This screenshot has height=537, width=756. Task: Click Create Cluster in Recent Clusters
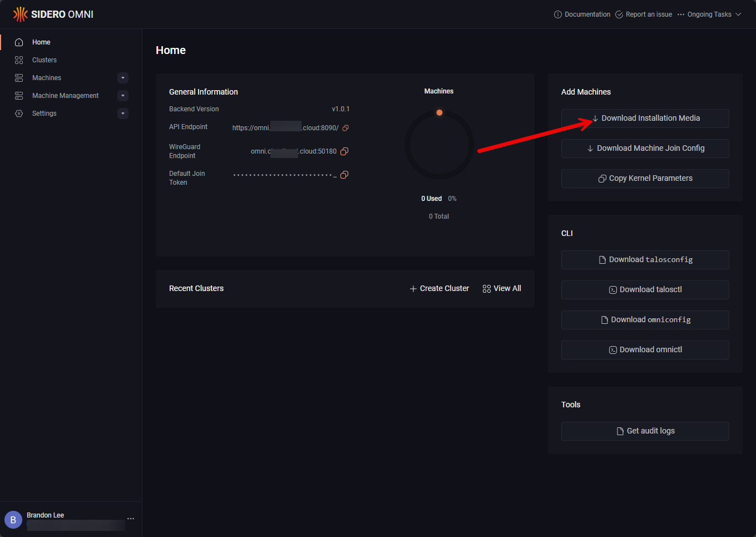coord(439,289)
